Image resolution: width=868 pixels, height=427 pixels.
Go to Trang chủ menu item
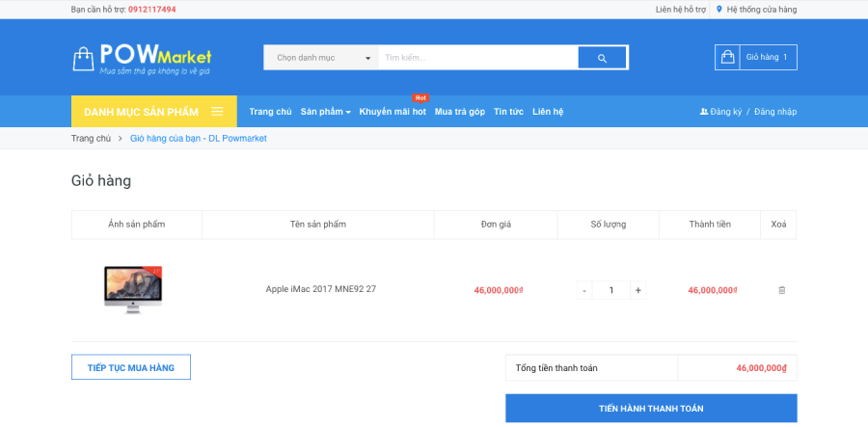point(270,112)
